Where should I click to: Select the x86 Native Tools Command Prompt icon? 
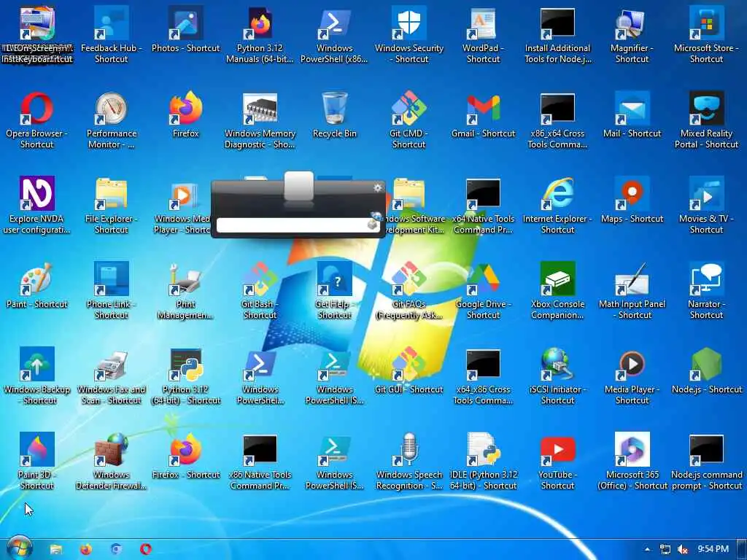coord(260,461)
